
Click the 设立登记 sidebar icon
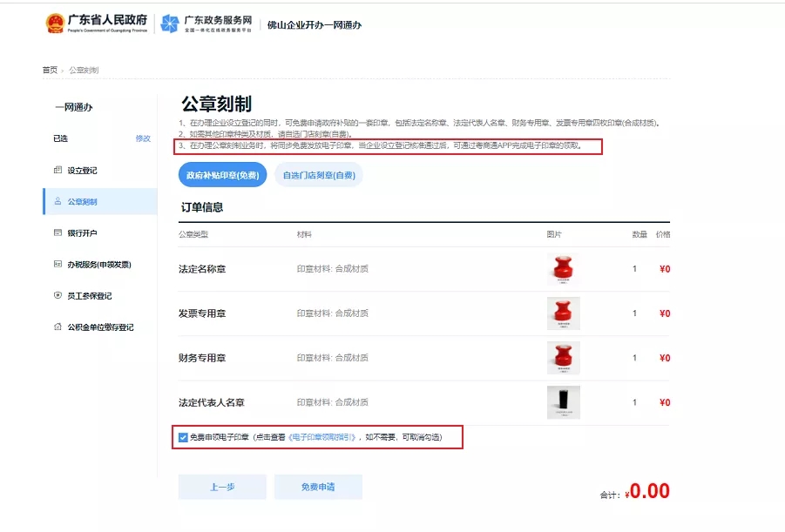58,170
